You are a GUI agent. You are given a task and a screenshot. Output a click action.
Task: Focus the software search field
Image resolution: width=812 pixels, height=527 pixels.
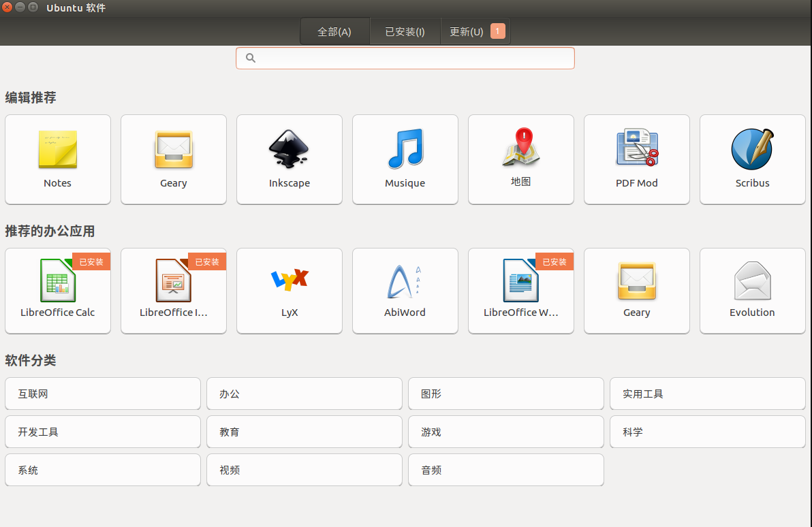click(405, 58)
